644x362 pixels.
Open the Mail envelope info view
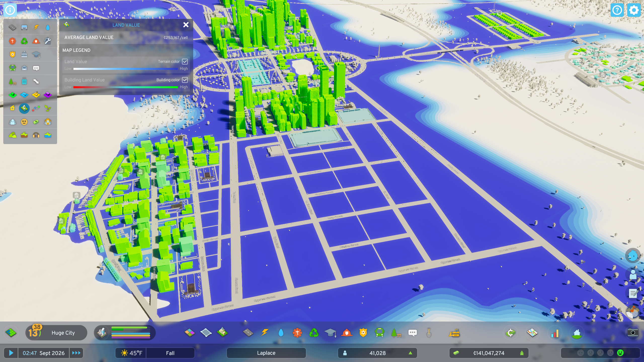click(24, 68)
